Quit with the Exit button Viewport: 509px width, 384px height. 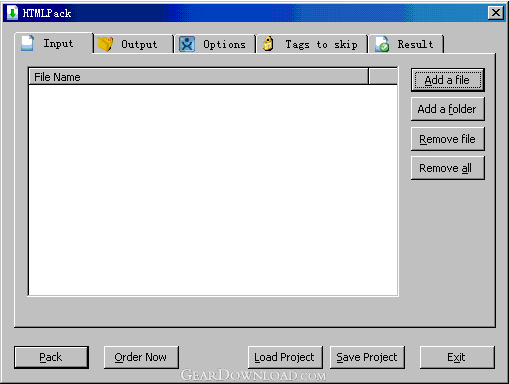click(457, 357)
